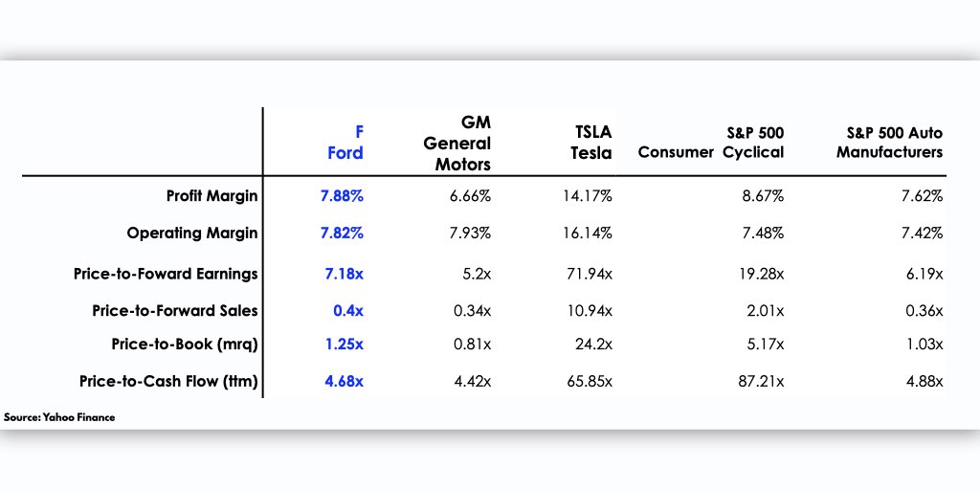
Task: Click the Source: Yahoo Finance text
Action: tap(59, 417)
